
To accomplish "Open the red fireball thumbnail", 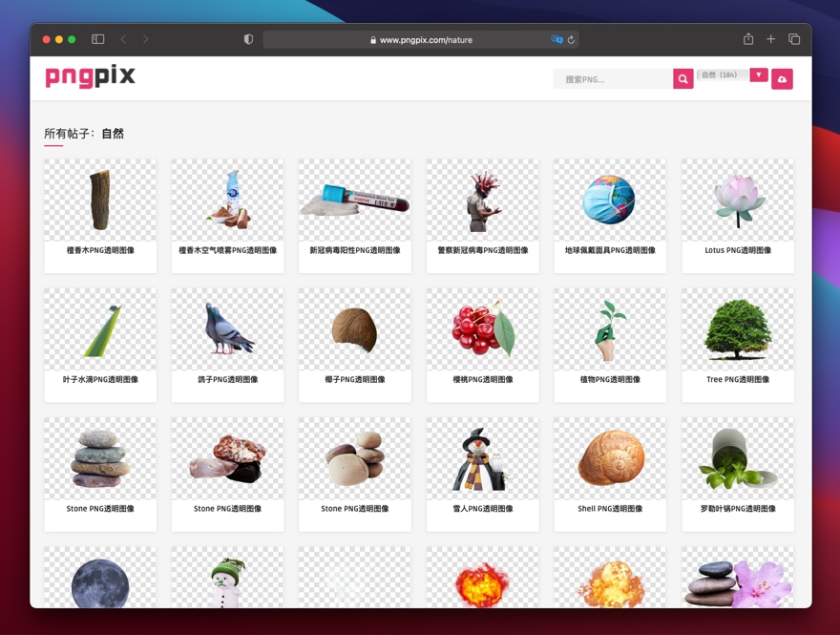I will point(483,579).
